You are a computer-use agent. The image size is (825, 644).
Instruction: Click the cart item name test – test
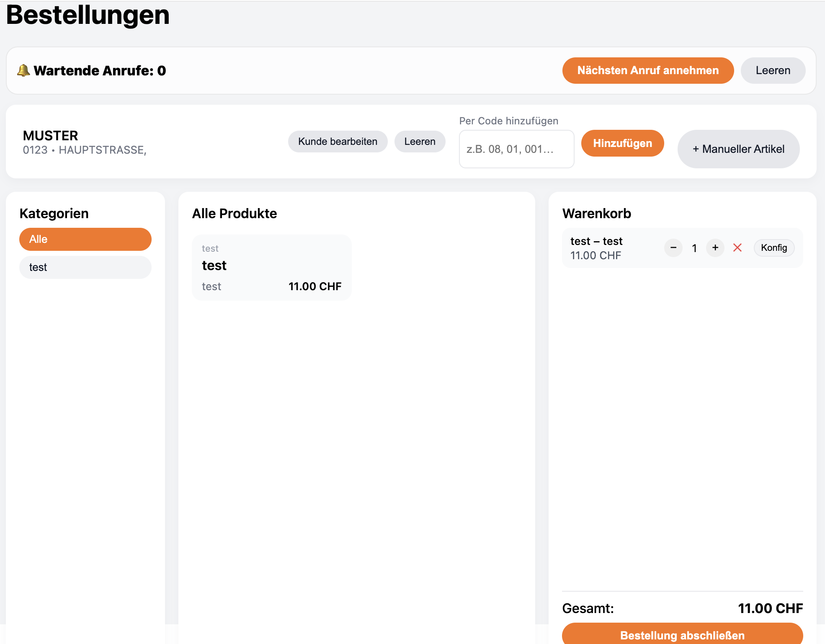(x=596, y=241)
